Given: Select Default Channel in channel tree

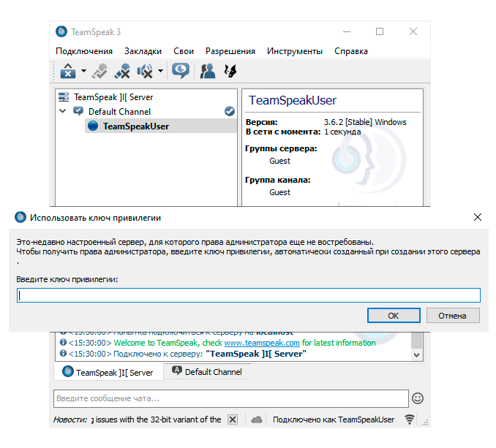Looking at the screenshot, I should [119, 112].
